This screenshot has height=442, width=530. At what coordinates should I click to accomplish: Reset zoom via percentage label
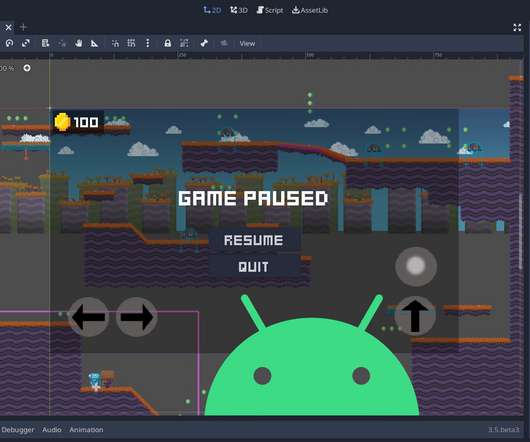click(x=7, y=68)
